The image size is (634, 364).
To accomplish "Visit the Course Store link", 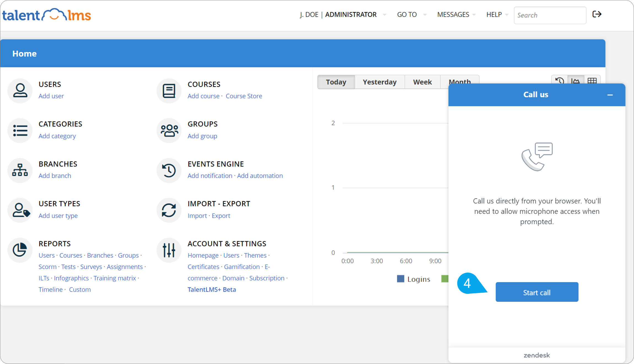I will 244,96.
